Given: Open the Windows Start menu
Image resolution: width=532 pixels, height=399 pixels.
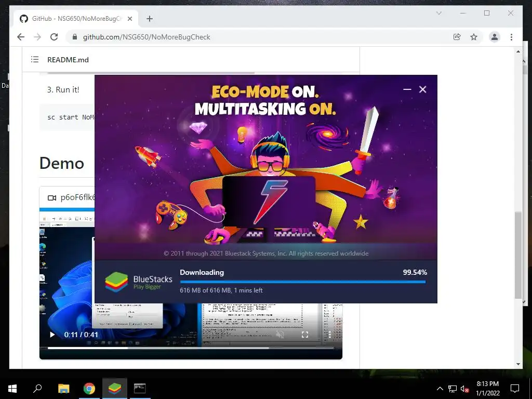Looking at the screenshot, I should click(12, 388).
